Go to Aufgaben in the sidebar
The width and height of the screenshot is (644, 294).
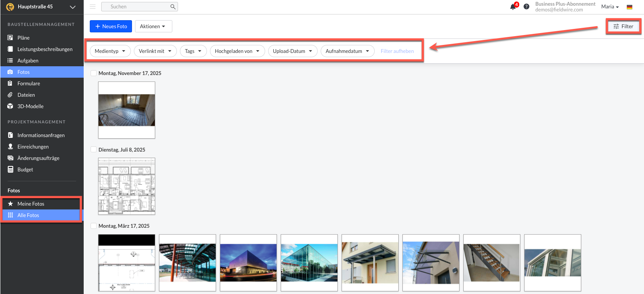(28, 61)
